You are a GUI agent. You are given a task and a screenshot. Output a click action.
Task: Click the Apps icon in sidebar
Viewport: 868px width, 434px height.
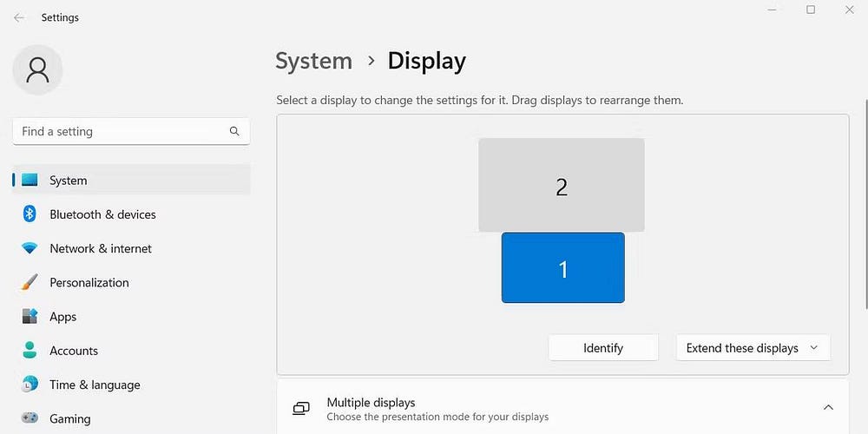30,316
